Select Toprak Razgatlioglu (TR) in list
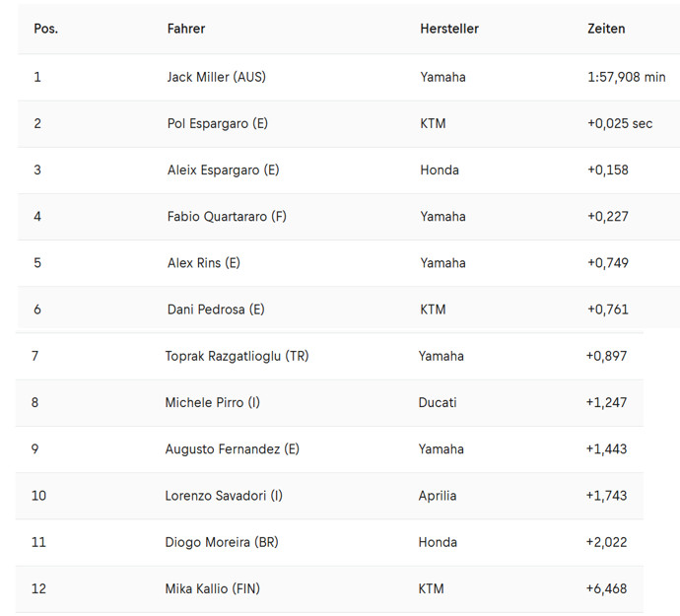The width and height of the screenshot is (680, 616). point(237,356)
